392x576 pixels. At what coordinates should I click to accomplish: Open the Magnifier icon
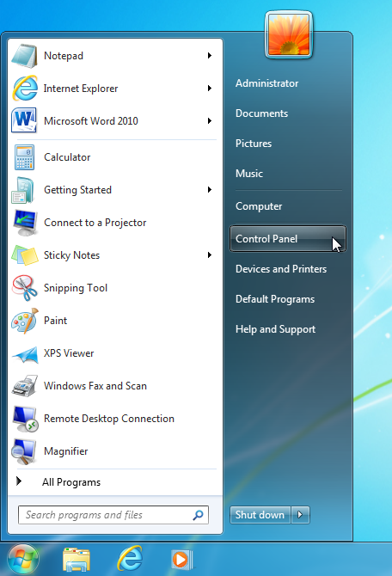tap(24, 451)
